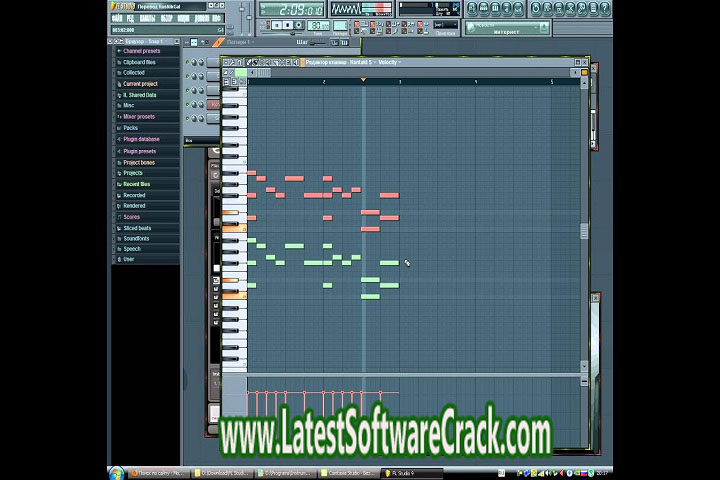Click the highlighted fourth channel button
The image size is (720, 480).
click(x=214, y=105)
